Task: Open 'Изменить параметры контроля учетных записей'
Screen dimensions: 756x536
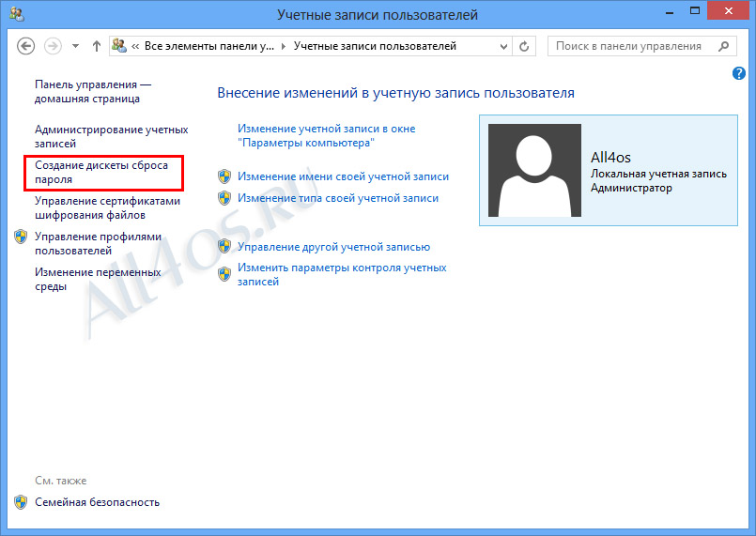Action: tap(342, 274)
